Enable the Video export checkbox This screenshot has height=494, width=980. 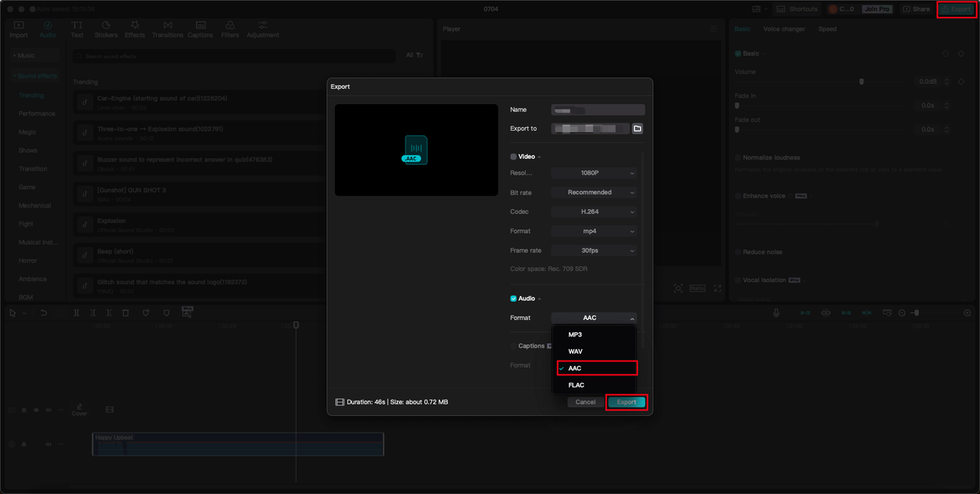(514, 157)
